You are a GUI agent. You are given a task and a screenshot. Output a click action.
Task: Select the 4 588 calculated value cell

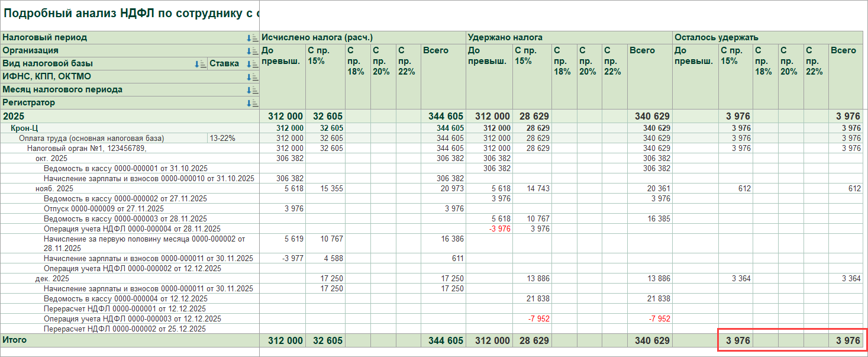tap(325, 258)
